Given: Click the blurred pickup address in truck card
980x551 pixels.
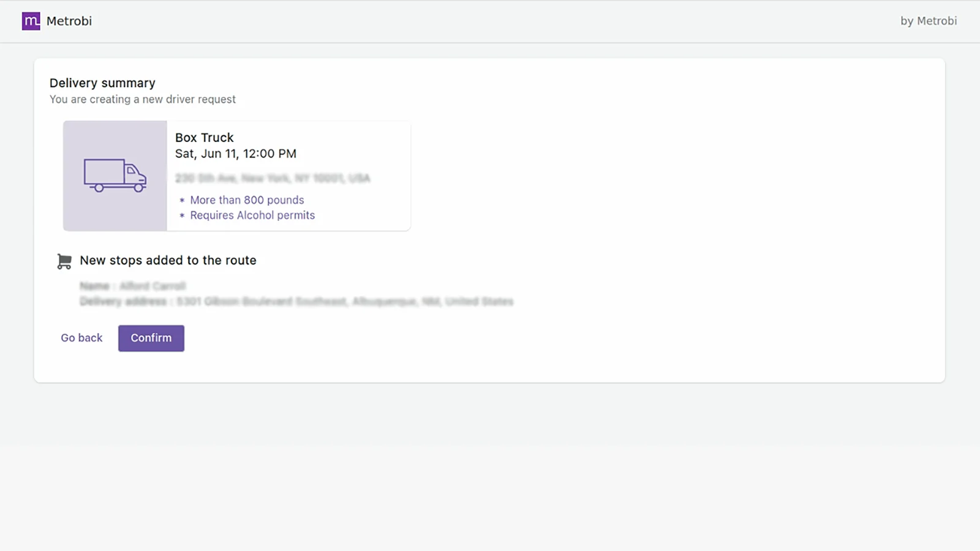Looking at the screenshot, I should pos(273,178).
